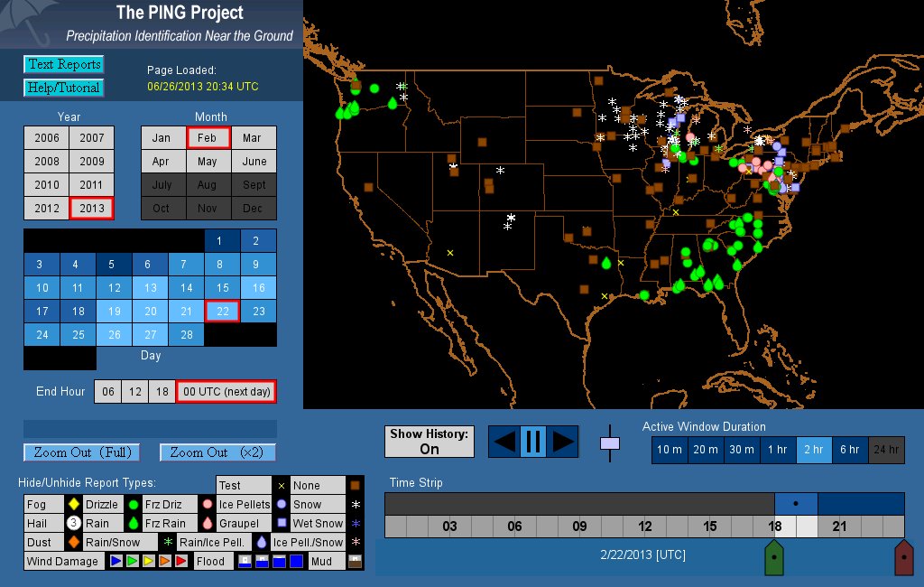Click the animation speed slider handle
Screen dimensions: 924x587
click(x=610, y=443)
